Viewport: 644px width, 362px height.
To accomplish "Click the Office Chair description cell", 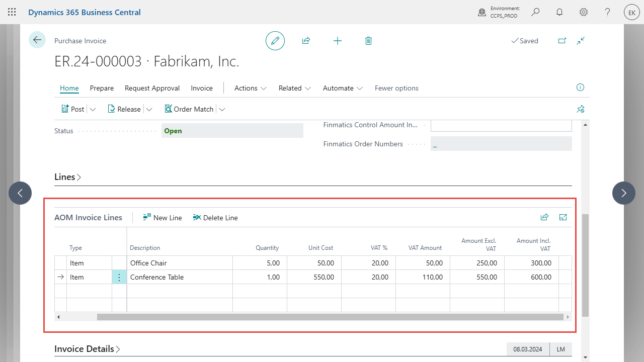I will pos(180,263).
